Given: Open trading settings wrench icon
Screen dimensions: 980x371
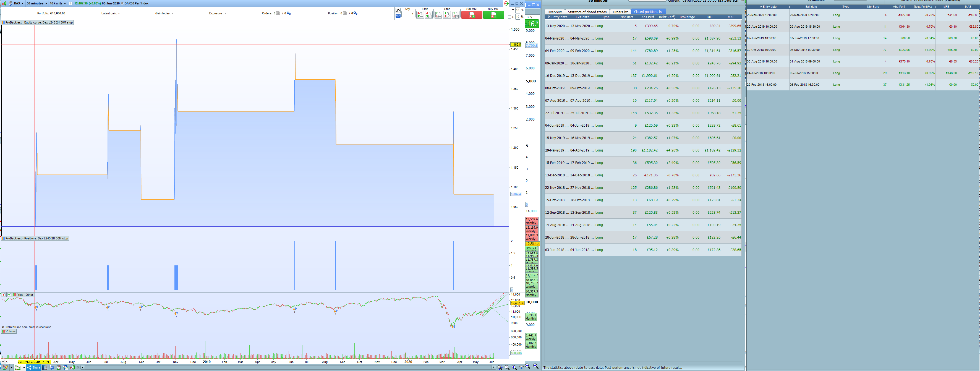Looking at the screenshot, I should pyautogui.click(x=398, y=10).
